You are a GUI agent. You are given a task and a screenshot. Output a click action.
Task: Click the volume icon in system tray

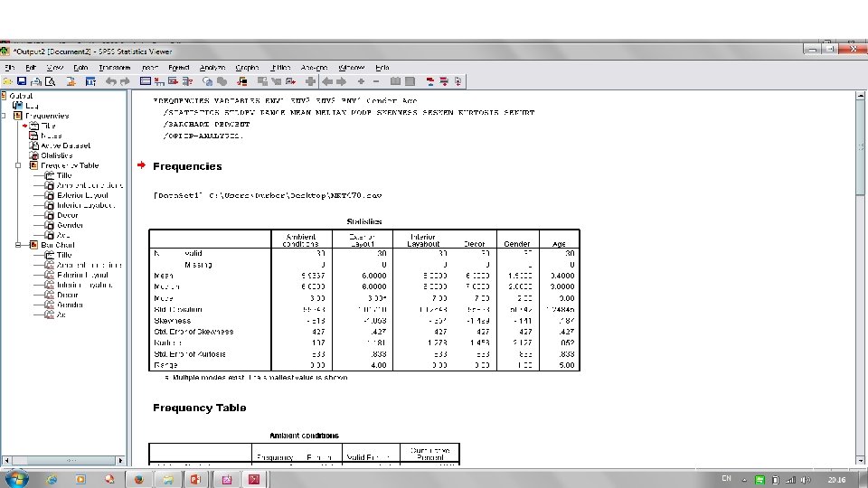coord(806,480)
